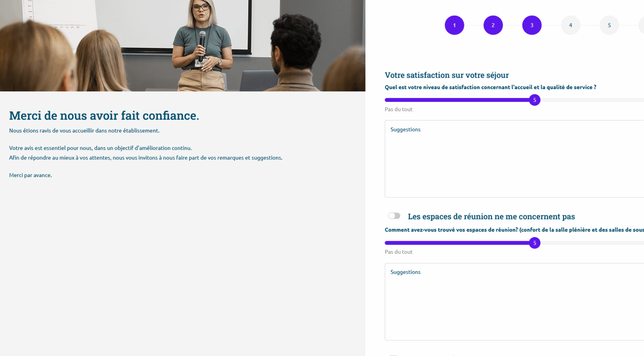Click the step 3 progress circle

pyautogui.click(x=532, y=25)
